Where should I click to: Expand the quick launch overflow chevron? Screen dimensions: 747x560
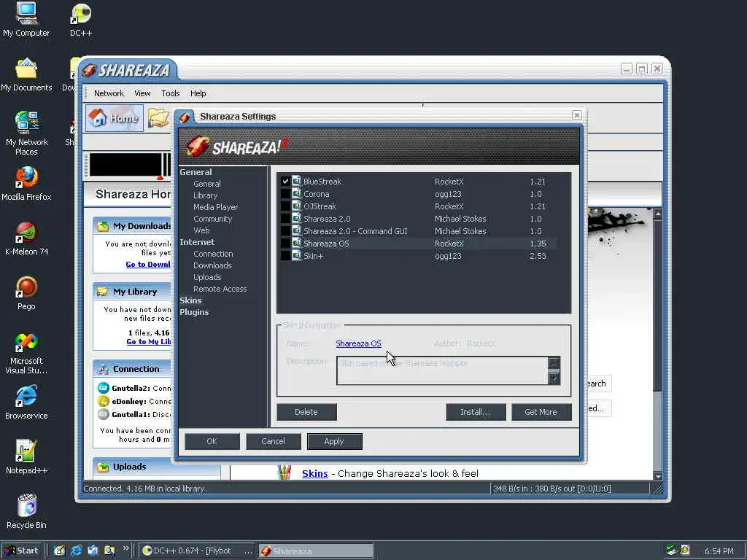[125, 548]
